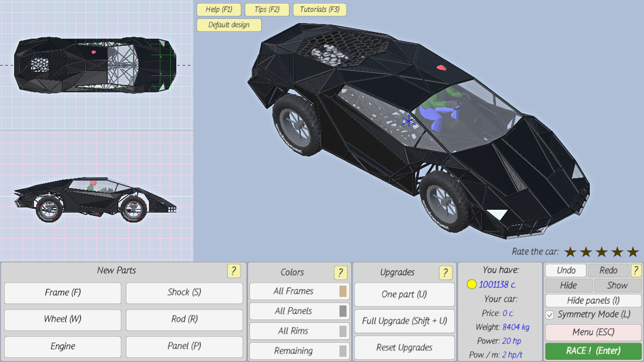The image size is (644, 362).
Task: Click the All Frames tan color swatch
Action: click(343, 291)
